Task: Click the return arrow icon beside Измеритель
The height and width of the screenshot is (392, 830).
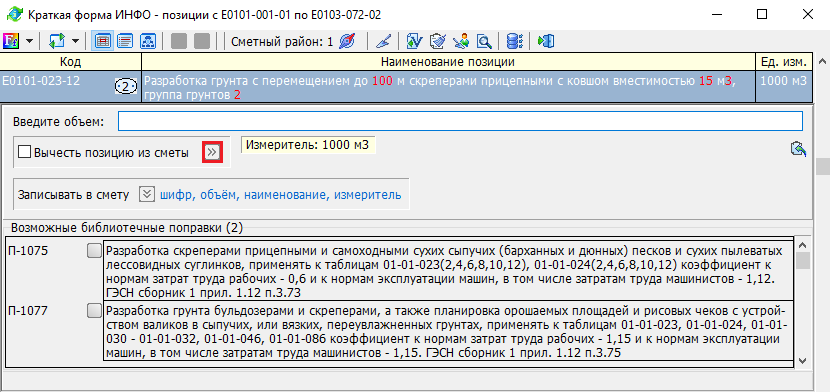Action: click(x=798, y=149)
